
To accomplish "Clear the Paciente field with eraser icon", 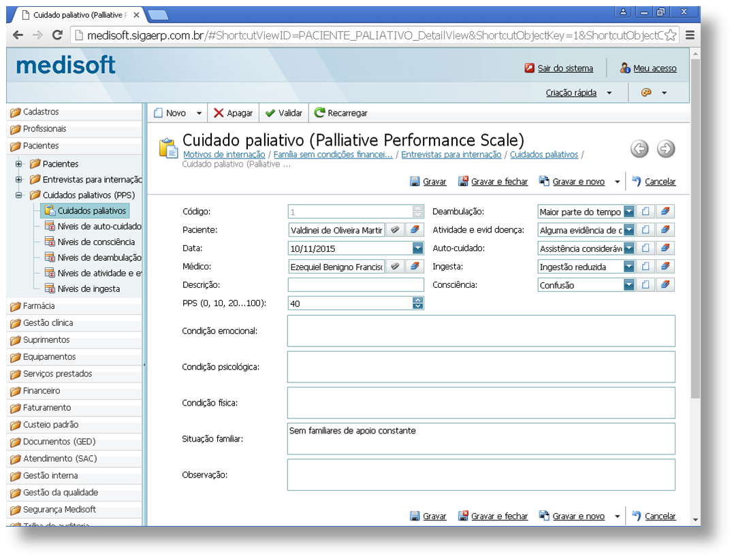I will pos(414,230).
